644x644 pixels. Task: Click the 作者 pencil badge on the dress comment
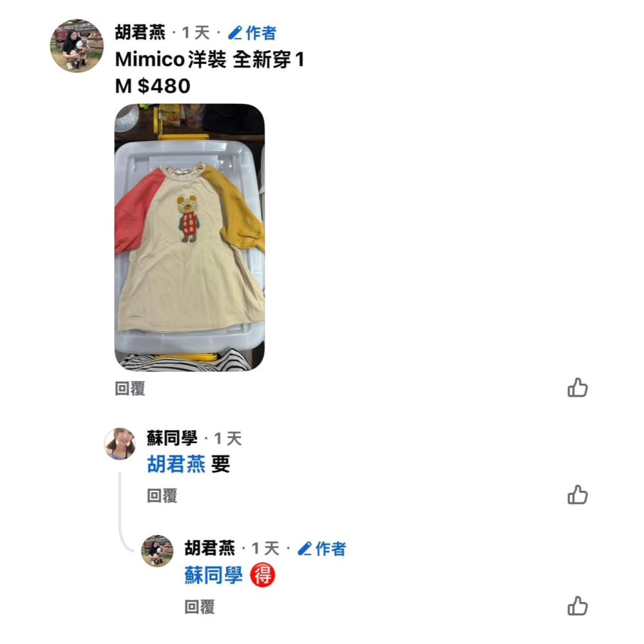(252, 33)
